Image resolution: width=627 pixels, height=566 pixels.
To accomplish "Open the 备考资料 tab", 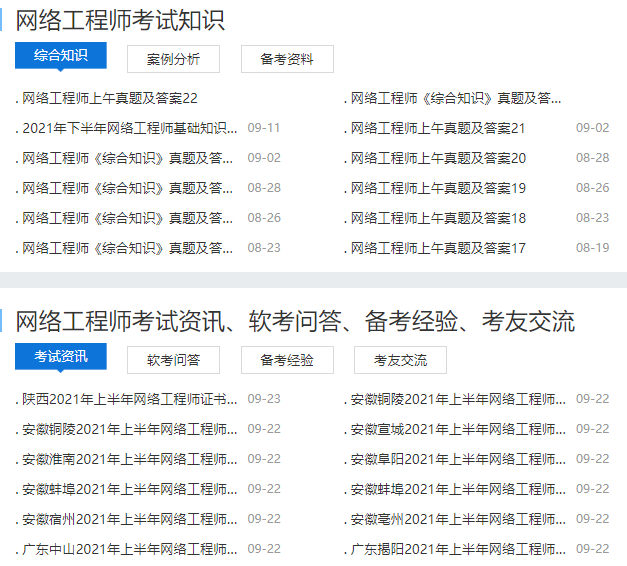I will point(287,59).
